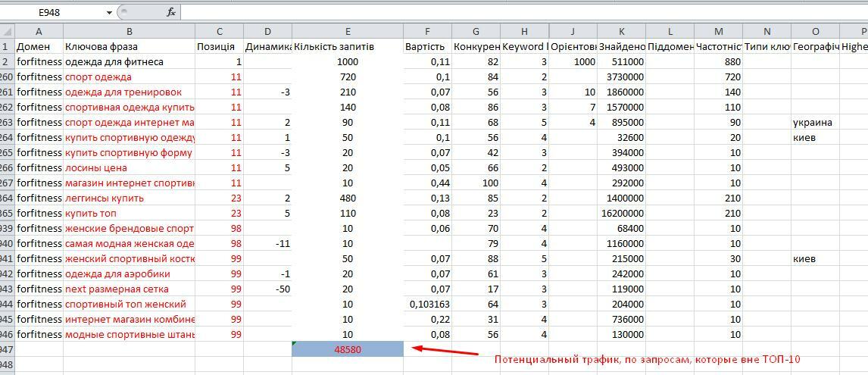Select cell 'next размерная сетка'

pos(129,289)
